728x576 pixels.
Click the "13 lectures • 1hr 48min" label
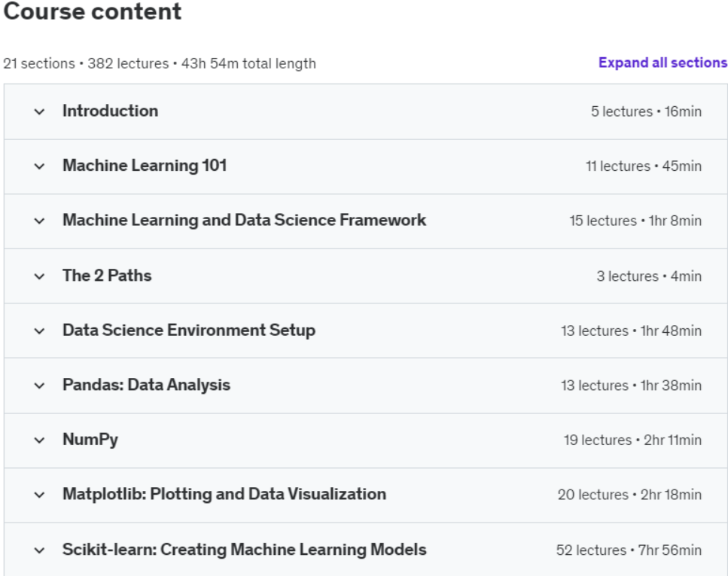click(631, 331)
